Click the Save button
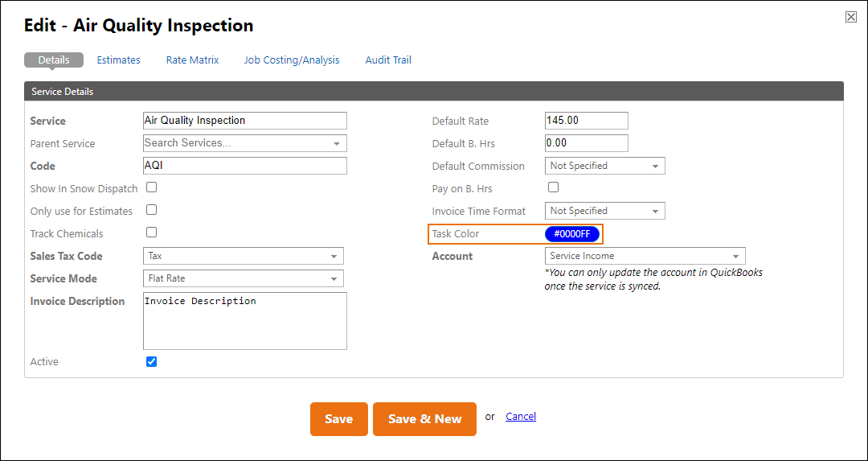 (339, 419)
